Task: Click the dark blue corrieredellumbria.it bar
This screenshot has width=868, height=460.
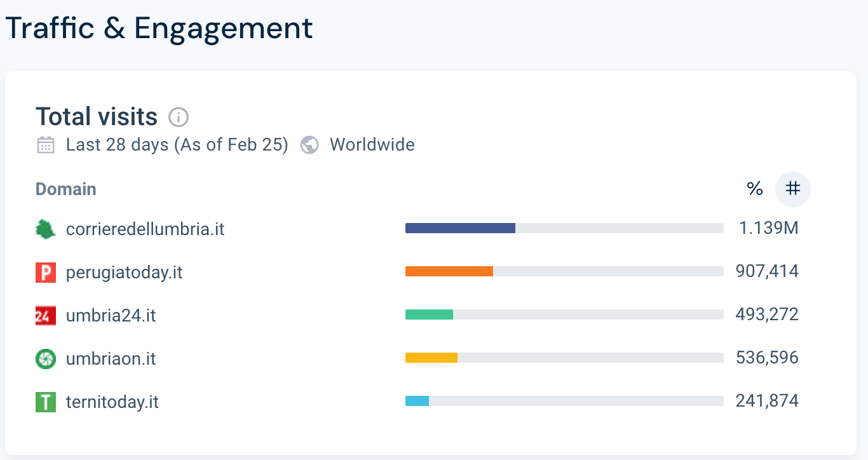Action: pos(460,228)
